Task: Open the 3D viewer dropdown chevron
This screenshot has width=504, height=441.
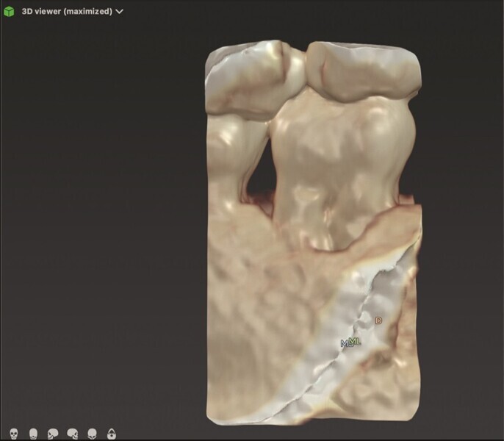Action: click(119, 12)
